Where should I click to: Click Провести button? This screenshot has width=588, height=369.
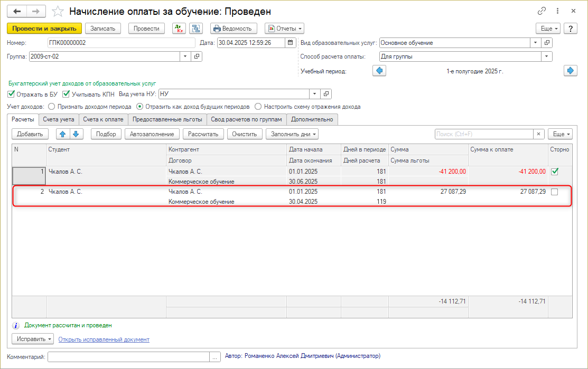[147, 29]
